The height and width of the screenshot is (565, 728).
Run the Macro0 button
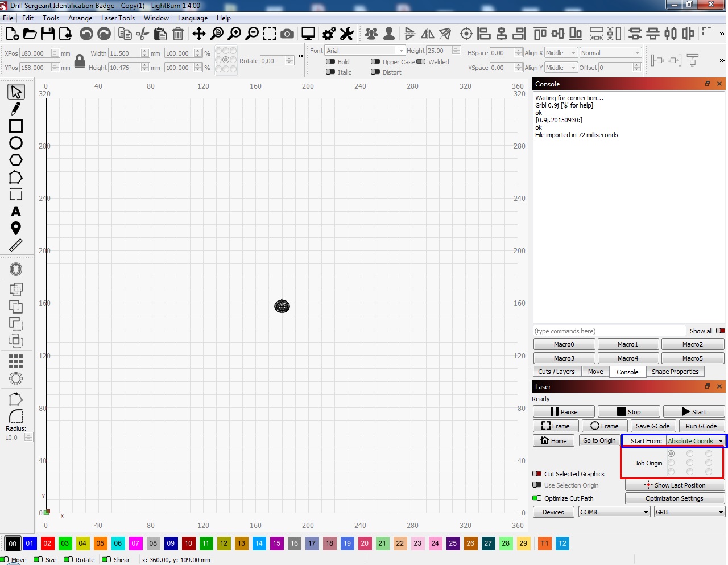click(564, 344)
